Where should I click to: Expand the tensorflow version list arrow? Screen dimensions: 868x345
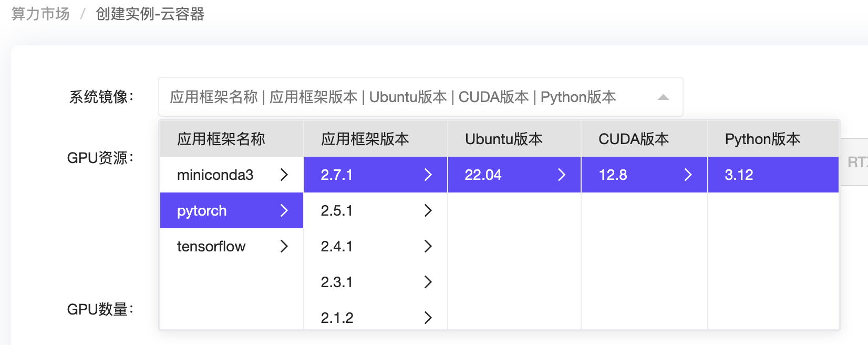pos(284,246)
